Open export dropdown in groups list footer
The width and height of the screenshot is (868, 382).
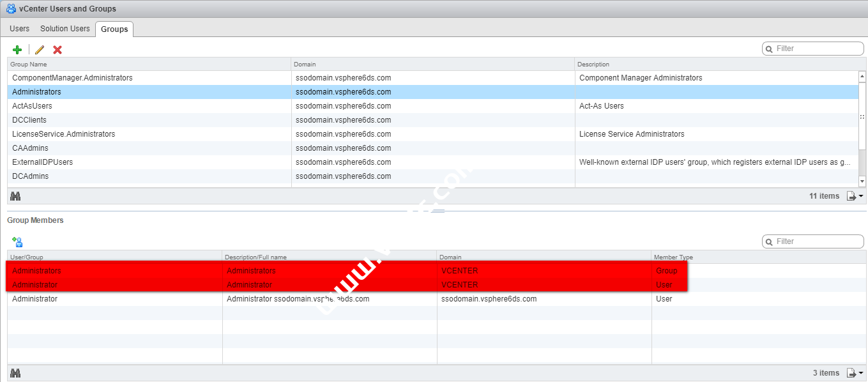[855, 196]
